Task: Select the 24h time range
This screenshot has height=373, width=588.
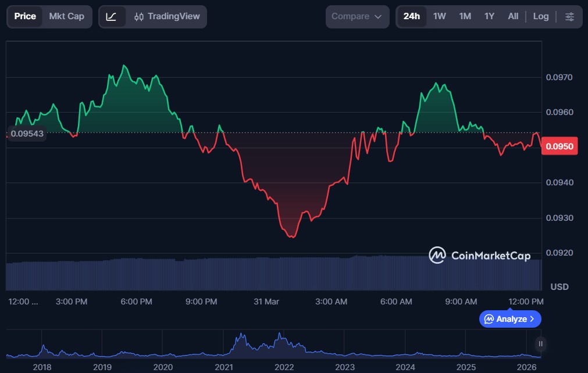Action: point(411,16)
